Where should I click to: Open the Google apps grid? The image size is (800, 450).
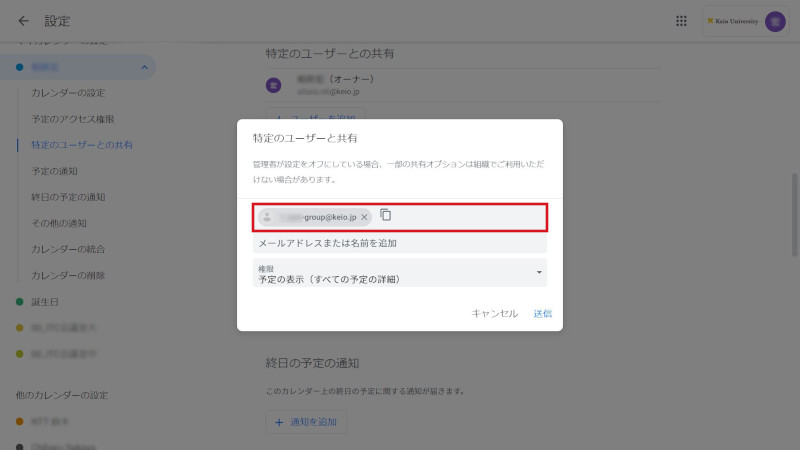[682, 21]
